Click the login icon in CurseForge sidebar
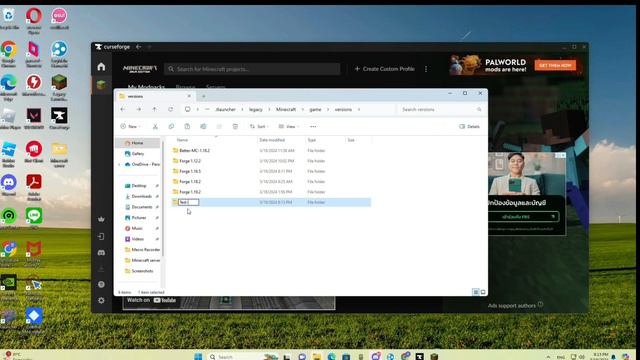The width and height of the screenshot is (640, 360). tap(101, 236)
